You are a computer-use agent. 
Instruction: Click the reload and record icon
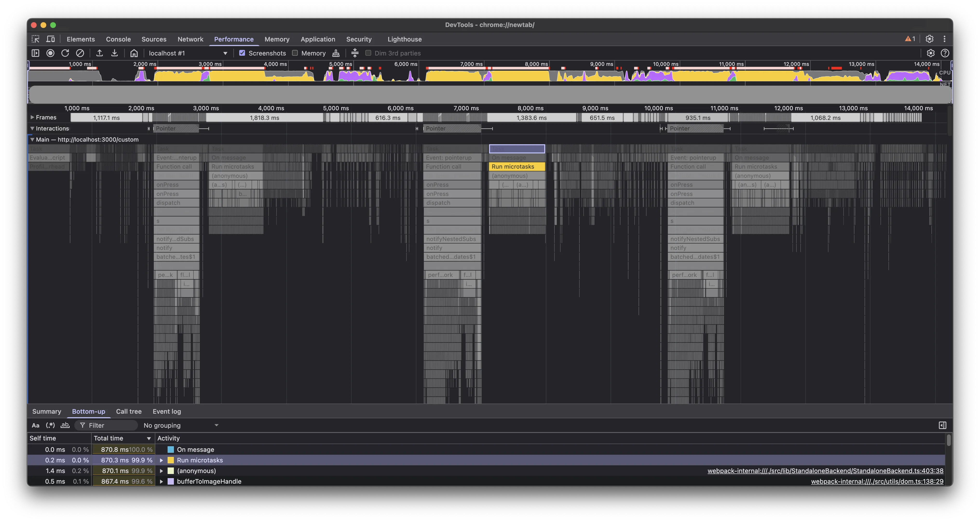65,53
